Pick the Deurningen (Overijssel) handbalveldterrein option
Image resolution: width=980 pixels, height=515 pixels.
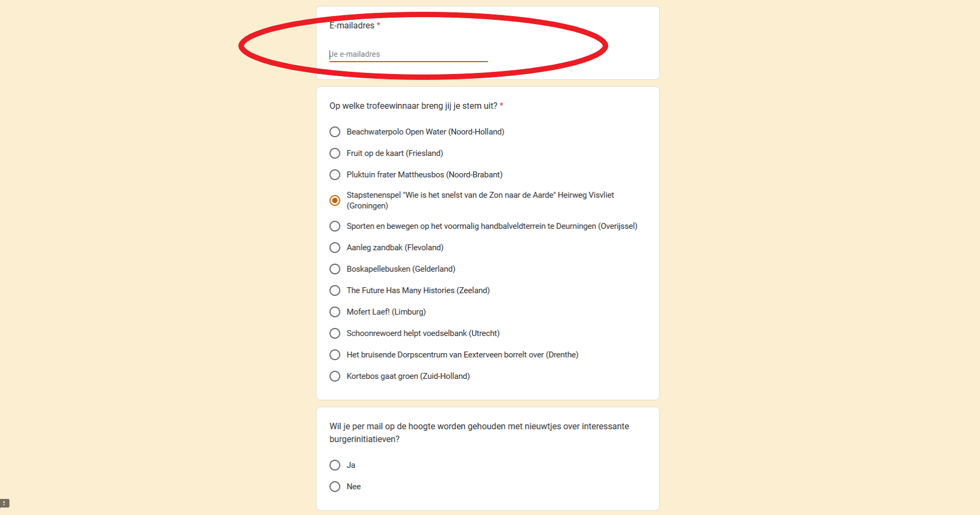click(x=335, y=226)
